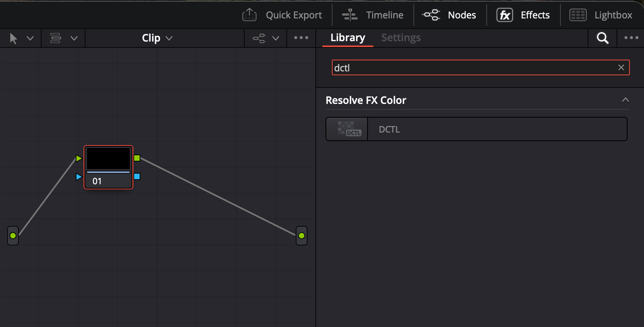Image resolution: width=644 pixels, height=327 pixels.
Task: Collapse the Resolve FX Color category
Action: click(626, 100)
